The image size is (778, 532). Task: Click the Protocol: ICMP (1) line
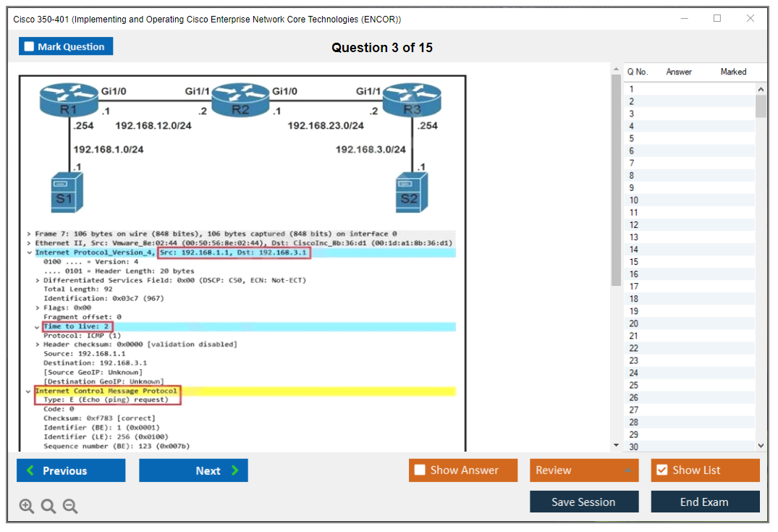pyautogui.click(x=83, y=335)
